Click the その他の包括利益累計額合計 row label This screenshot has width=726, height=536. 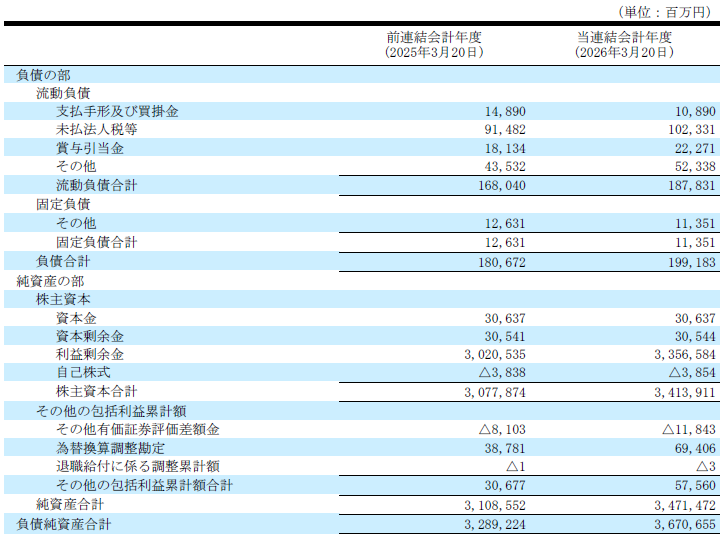[144, 485]
